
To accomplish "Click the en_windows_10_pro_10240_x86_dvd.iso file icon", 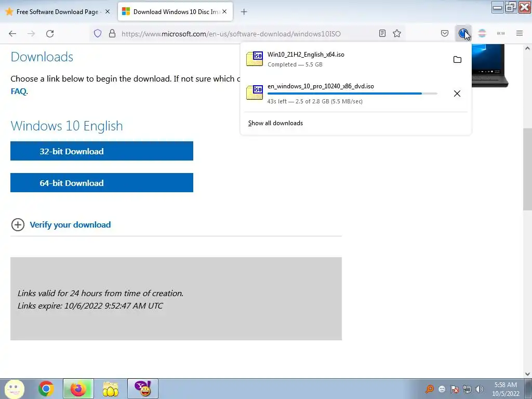I will point(255,92).
